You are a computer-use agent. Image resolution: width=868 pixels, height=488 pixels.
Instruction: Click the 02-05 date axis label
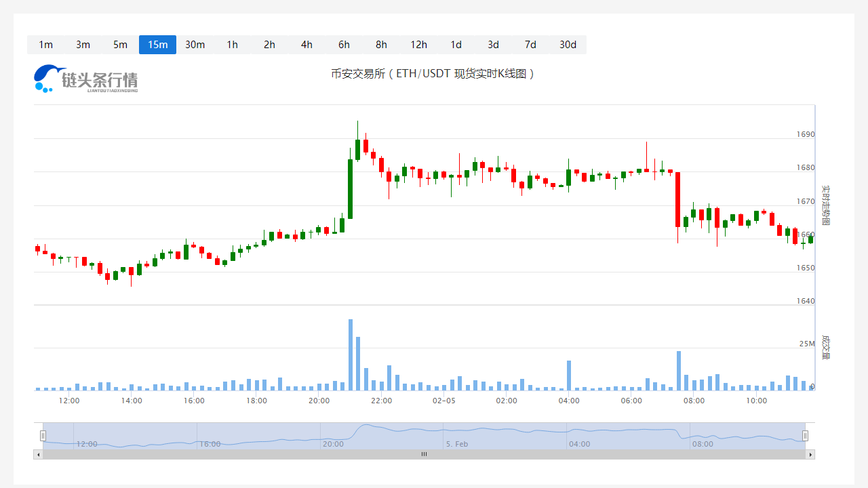(444, 401)
